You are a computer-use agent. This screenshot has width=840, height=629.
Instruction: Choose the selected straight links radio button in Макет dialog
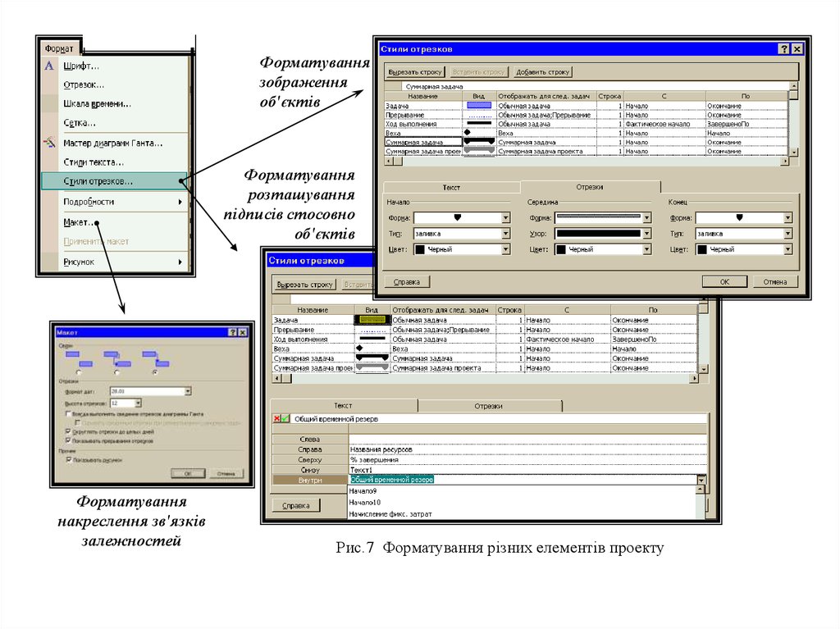point(155,372)
